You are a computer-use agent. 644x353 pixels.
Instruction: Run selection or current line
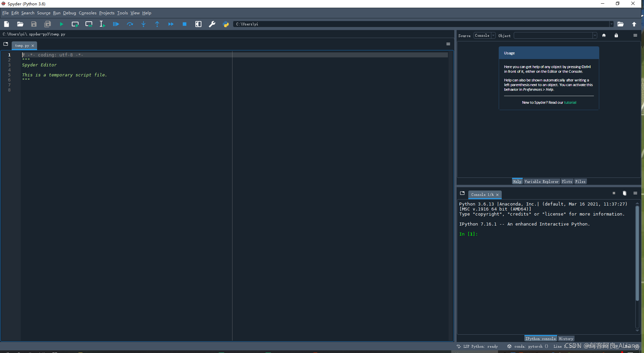(x=102, y=24)
